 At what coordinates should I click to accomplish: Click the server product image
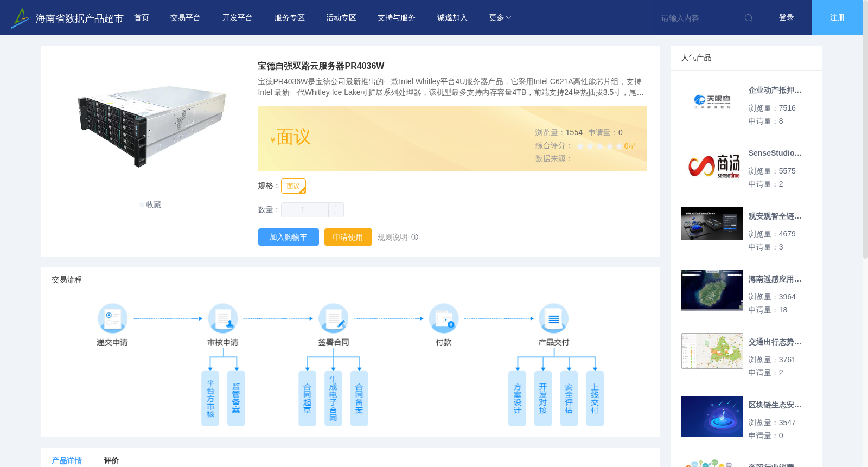151,126
